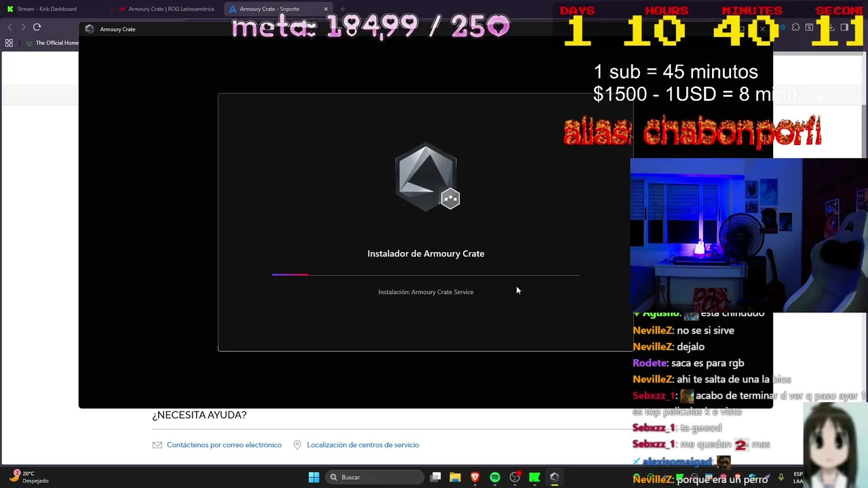Reload the current browser page

coord(37,27)
